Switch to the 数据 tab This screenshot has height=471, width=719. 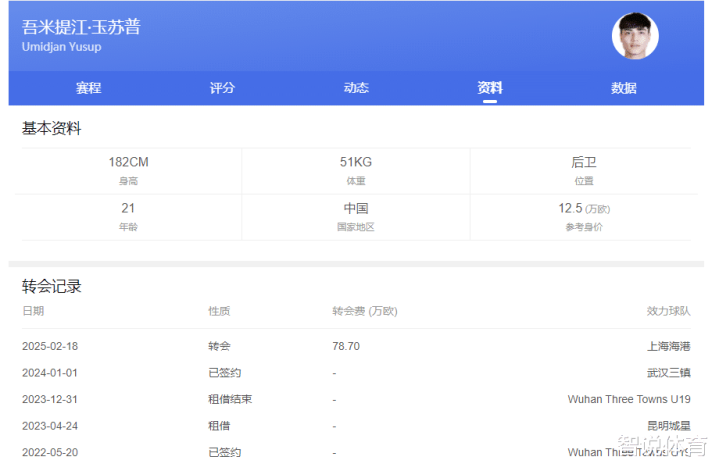point(624,88)
